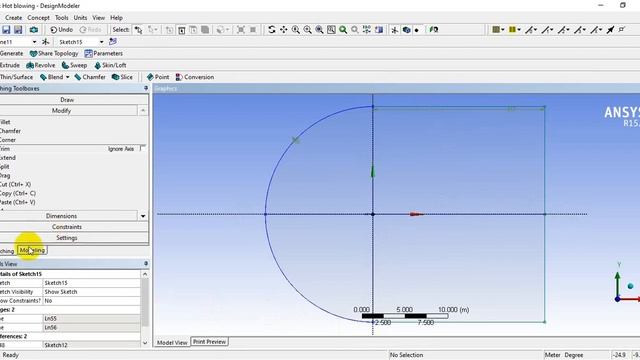Click the Conversion tool
Screen dimensions: 640x360
pyautogui.click(x=194, y=77)
